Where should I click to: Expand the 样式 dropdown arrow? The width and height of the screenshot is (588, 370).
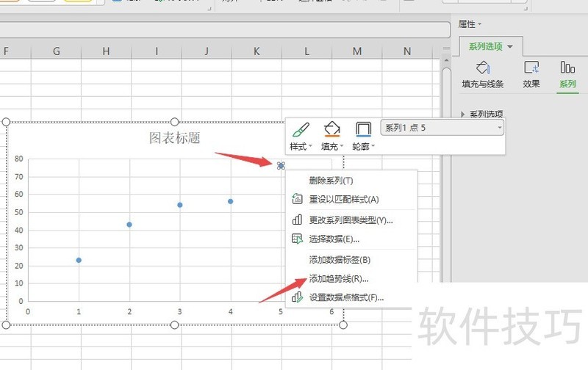(310, 146)
